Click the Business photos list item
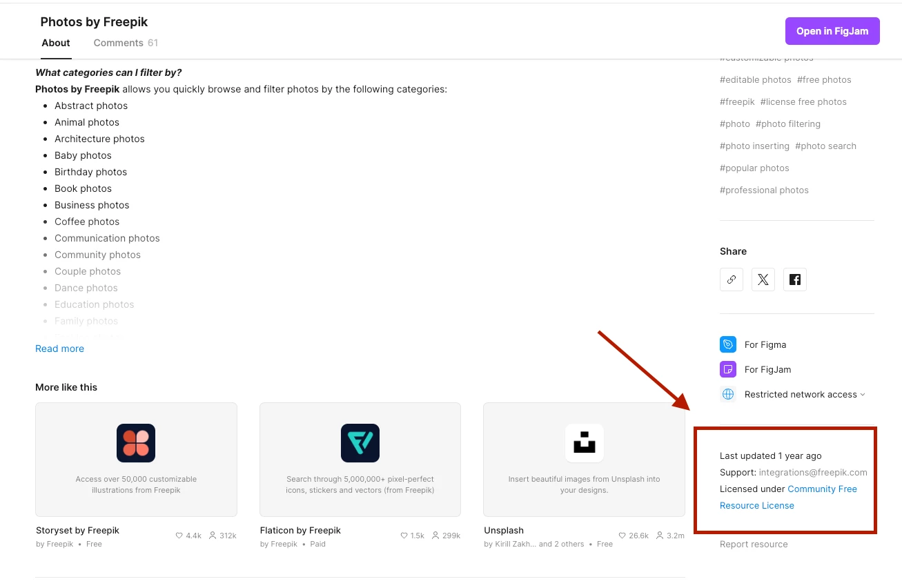 coord(92,205)
